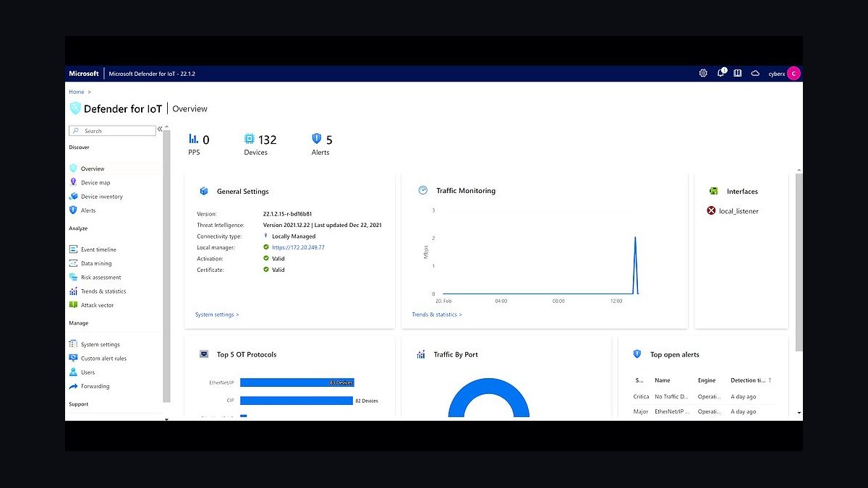
Task: Click the CIP bar showing 82 Devices
Action: [297, 401]
